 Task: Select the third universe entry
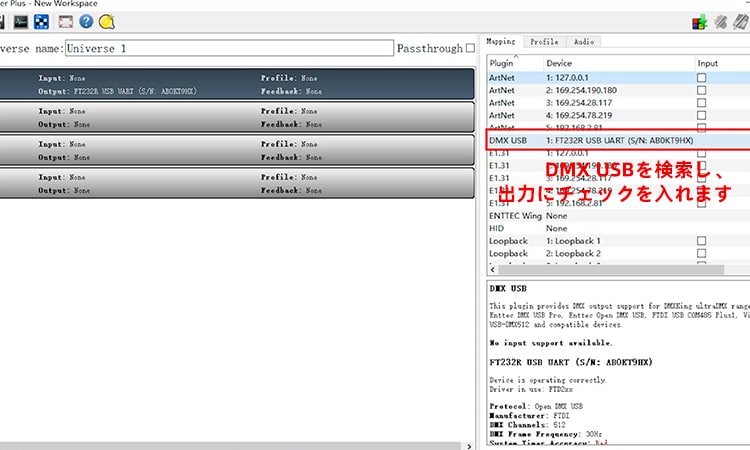(236, 150)
